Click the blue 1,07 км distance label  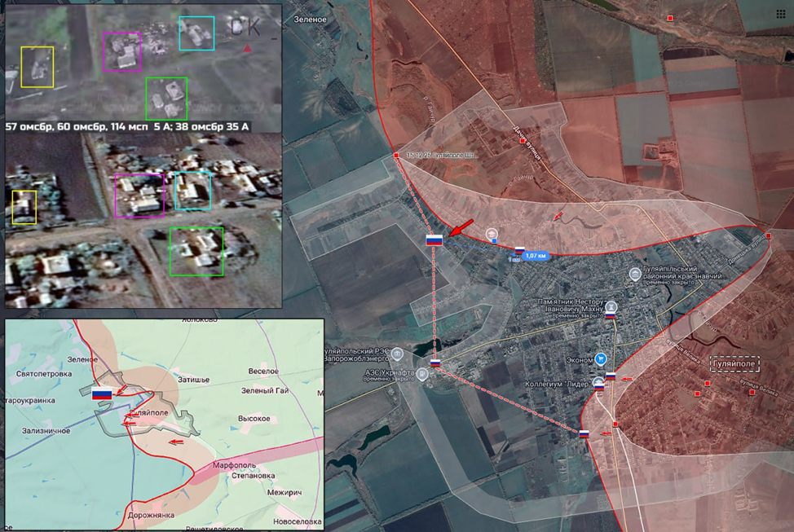tap(536, 256)
